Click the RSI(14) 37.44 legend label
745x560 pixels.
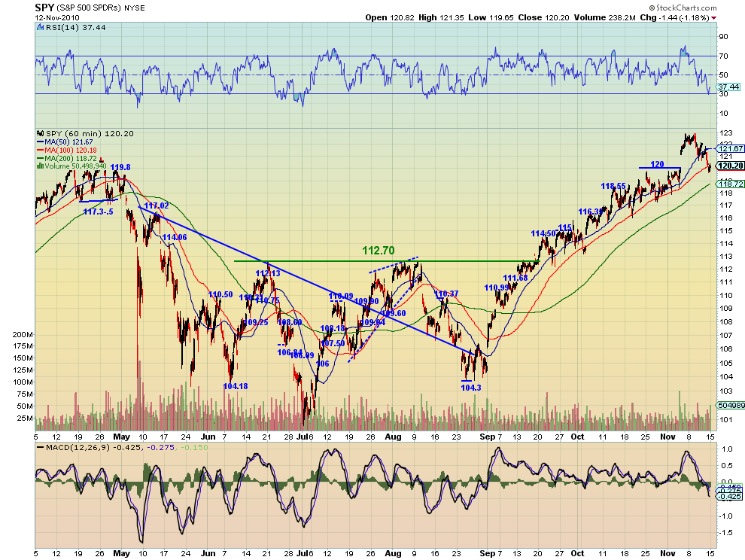pyautogui.click(x=75, y=28)
